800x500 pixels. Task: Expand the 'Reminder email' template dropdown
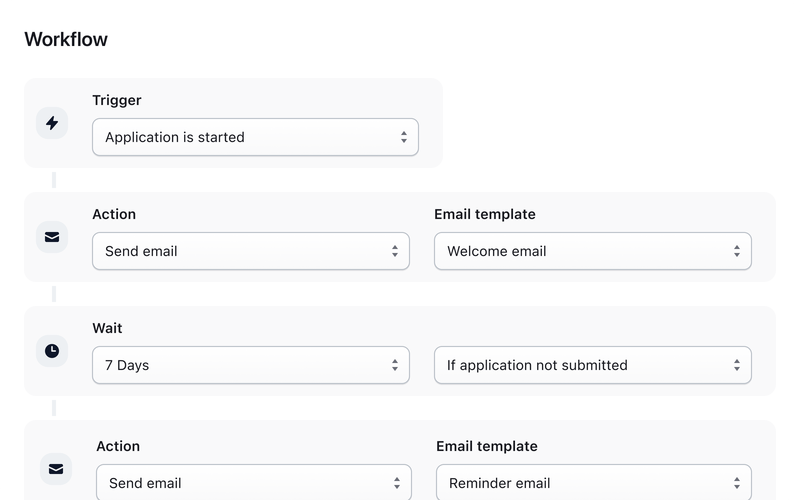[594, 483]
